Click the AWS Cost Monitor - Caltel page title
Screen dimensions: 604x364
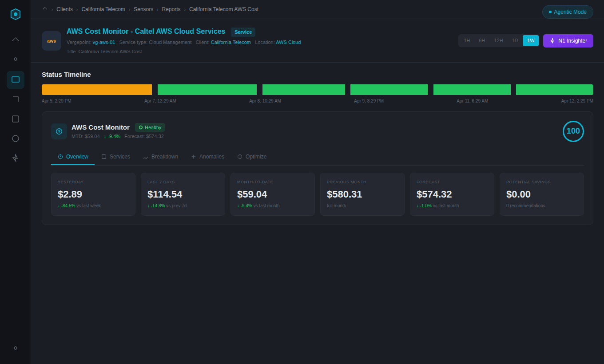tap(146, 32)
